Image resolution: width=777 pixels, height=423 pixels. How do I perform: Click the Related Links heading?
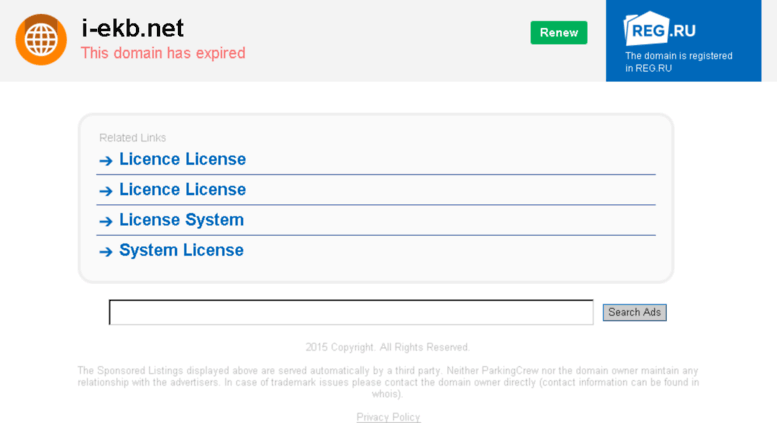tap(132, 138)
